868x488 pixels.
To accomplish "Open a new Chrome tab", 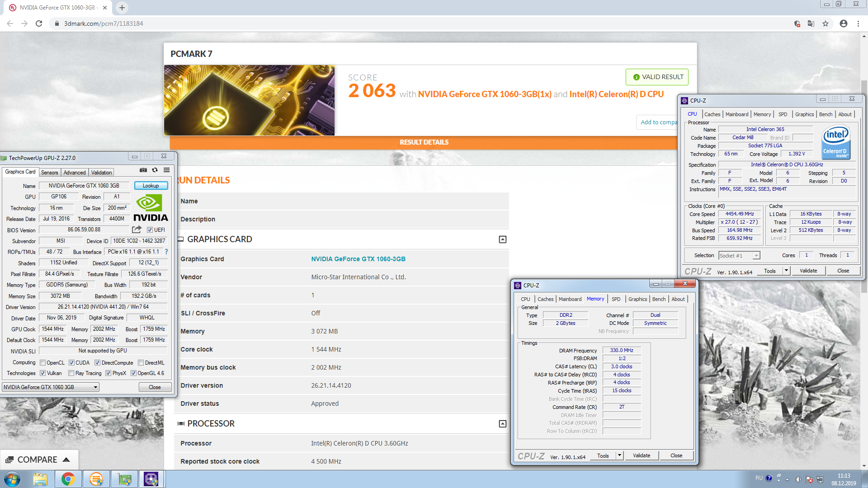I will click(122, 8).
